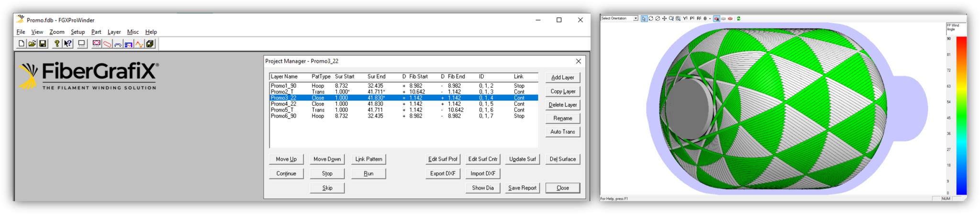Open the Setup menu
Screen dimensions: 980x214
coord(78,32)
